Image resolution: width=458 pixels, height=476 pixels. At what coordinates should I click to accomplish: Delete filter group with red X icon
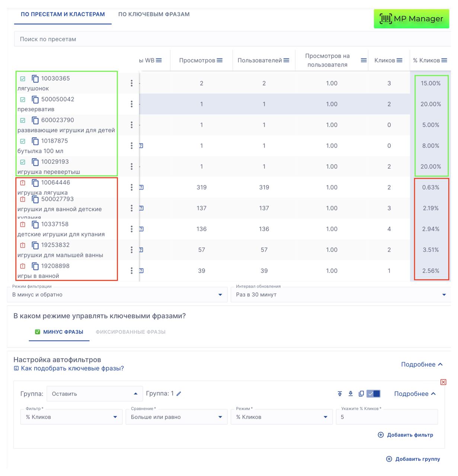443,382
